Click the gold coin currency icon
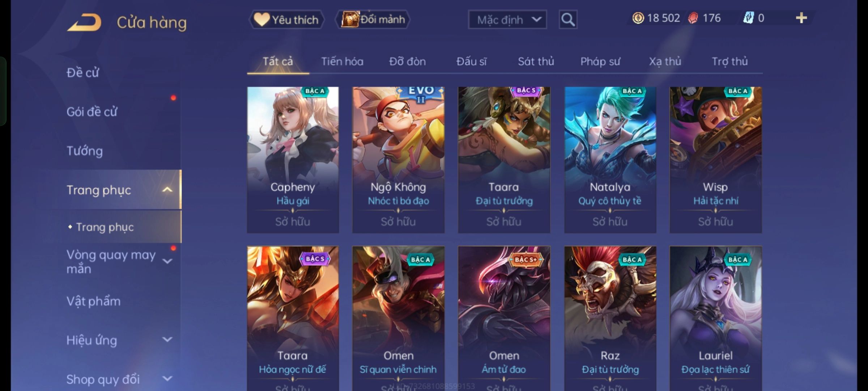The image size is (868, 391). pos(638,18)
